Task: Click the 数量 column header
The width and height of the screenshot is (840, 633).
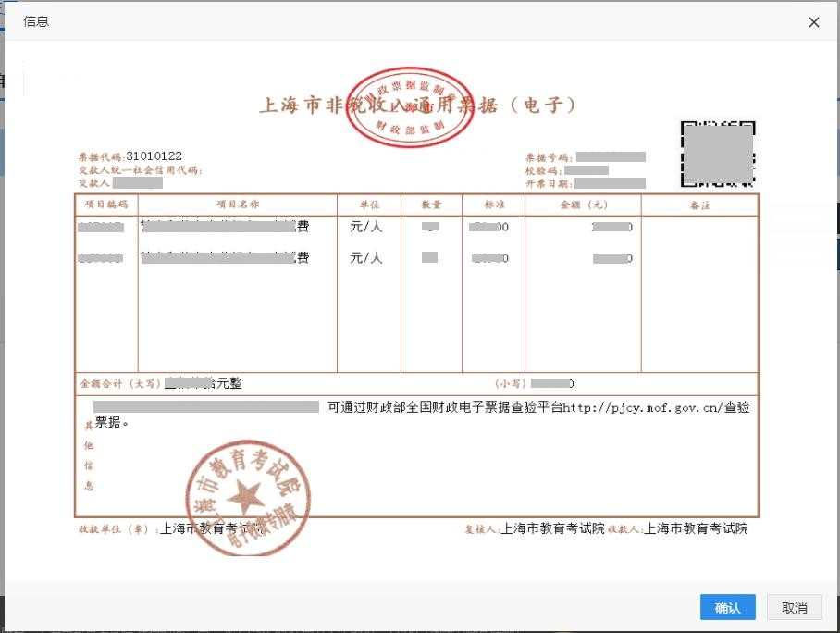Action: click(x=431, y=205)
